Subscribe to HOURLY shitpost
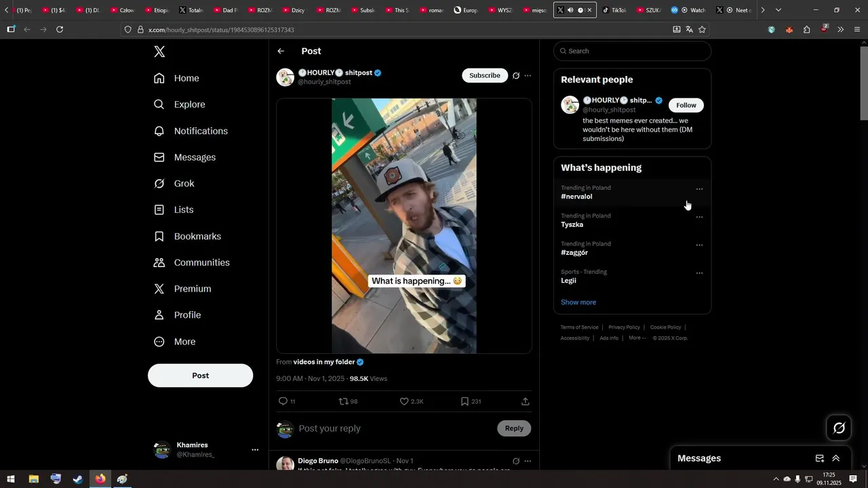The height and width of the screenshot is (488, 868). [485, 75]
